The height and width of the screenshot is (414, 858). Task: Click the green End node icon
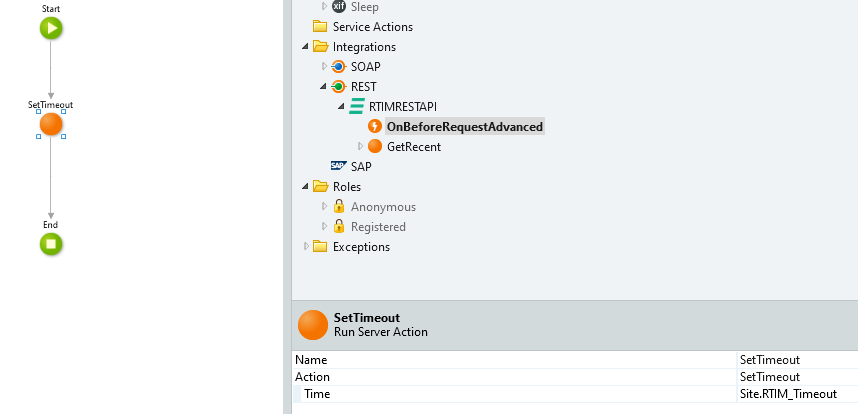tap(51, 244)
